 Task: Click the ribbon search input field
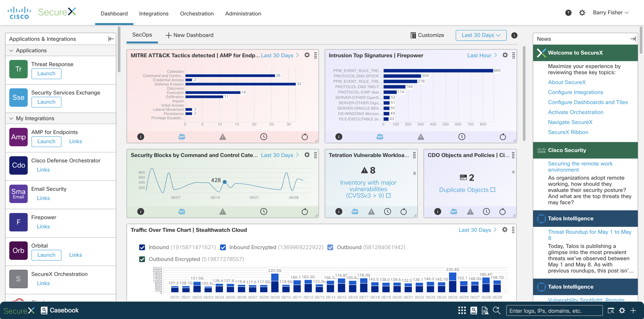point(554,311)
